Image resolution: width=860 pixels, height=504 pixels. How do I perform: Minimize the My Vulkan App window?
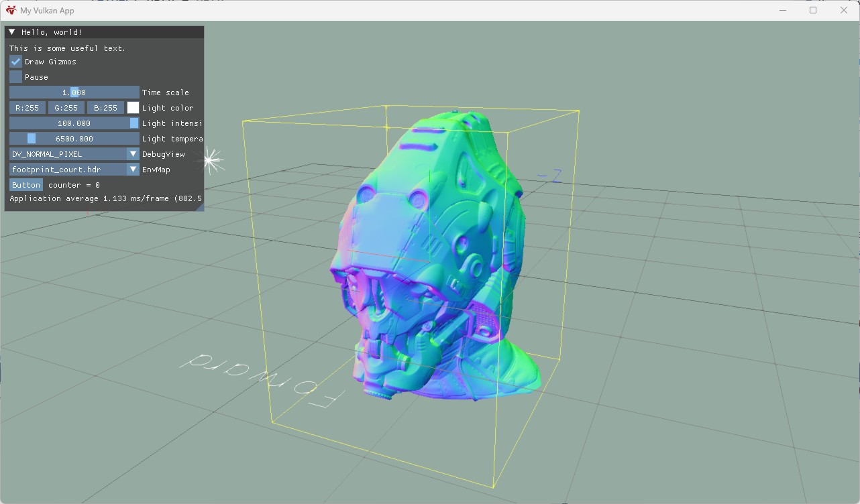[782, 10]
